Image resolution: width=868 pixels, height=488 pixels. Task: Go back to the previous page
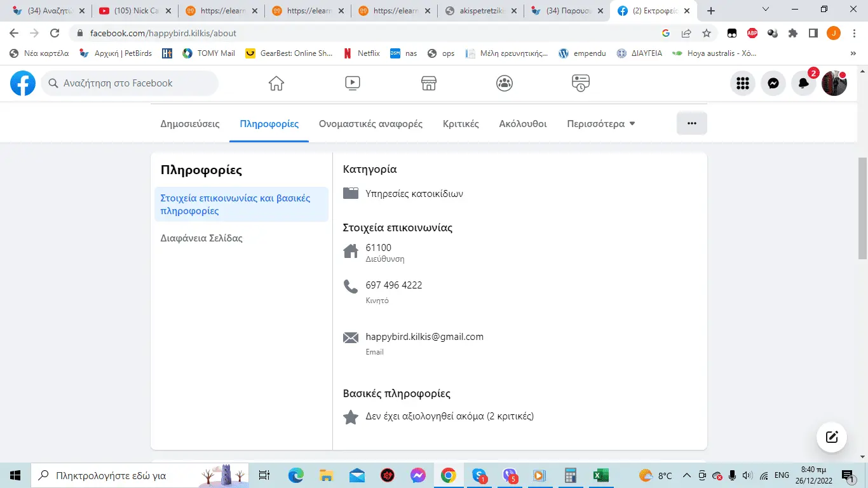coord(14,33)
